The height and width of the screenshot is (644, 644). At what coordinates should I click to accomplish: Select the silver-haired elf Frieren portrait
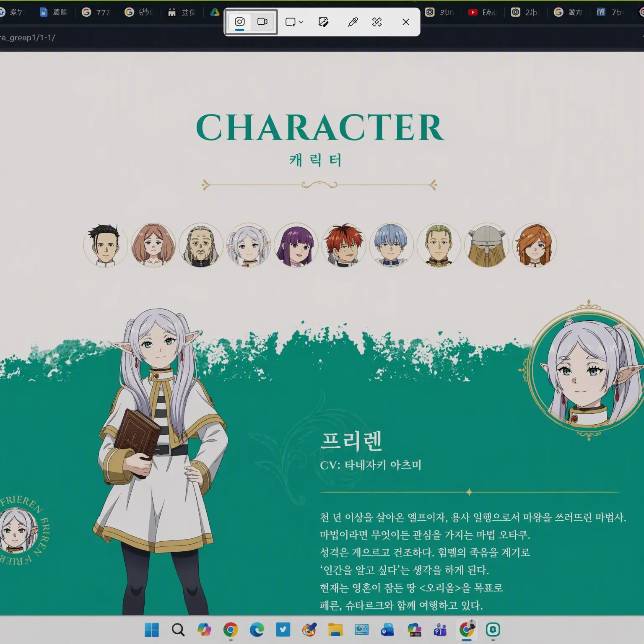[249, 245]
